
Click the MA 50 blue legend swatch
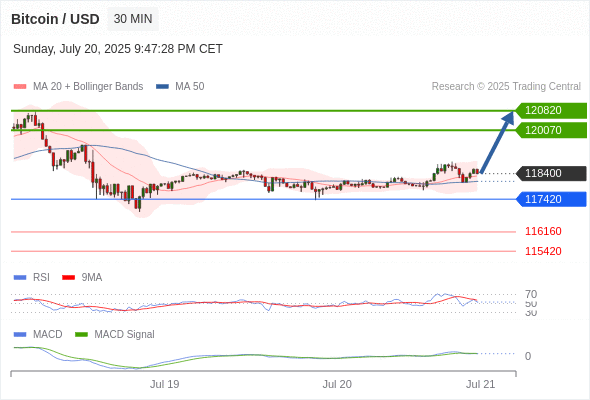pos(162,87)
